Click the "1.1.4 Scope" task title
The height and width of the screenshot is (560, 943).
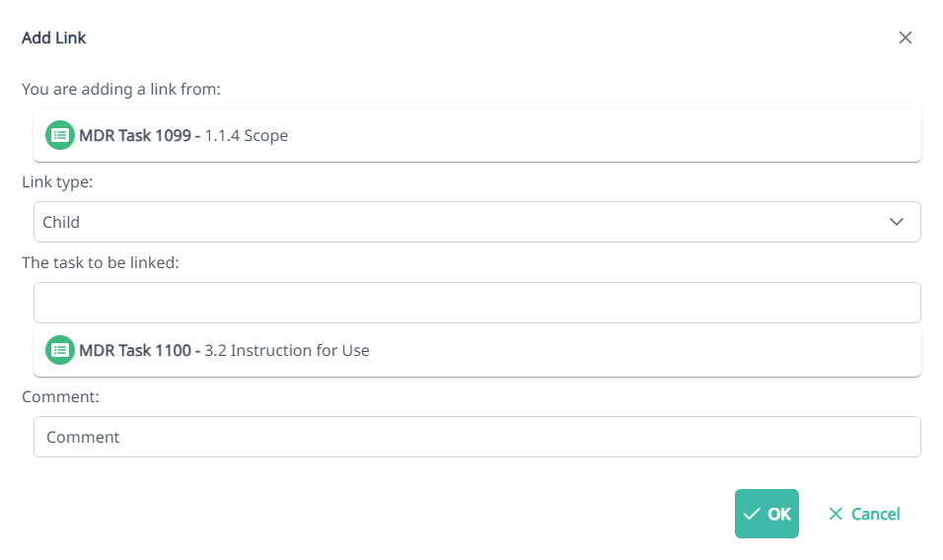point(246,135)
